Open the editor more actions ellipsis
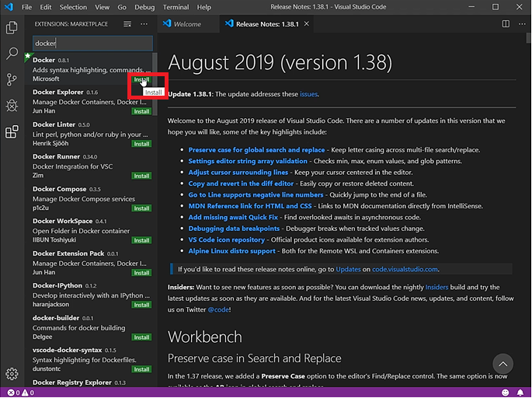This screenshot has width=532, height=398. (x=522, y=24)
